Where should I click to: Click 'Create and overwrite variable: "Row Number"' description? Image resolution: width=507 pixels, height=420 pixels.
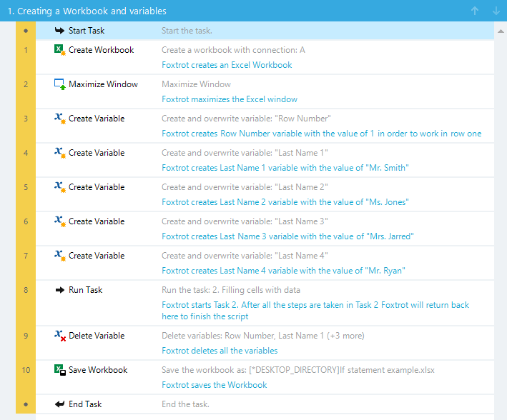(x=246, y=119)
